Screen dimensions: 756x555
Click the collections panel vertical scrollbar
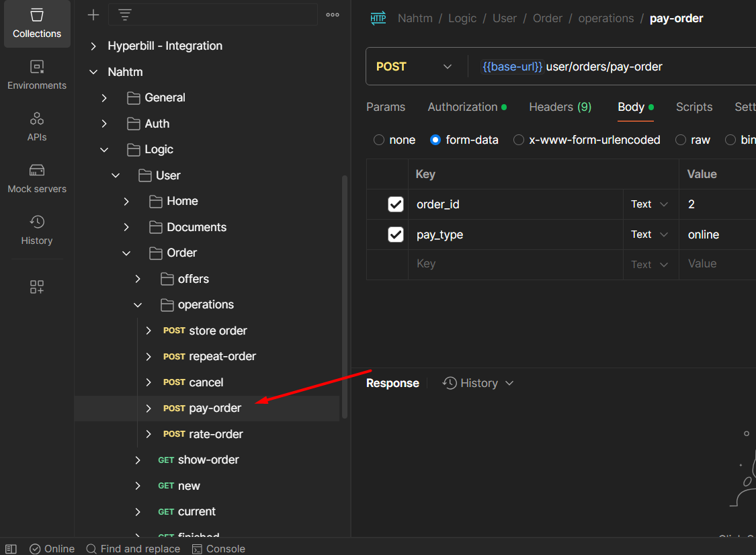click(x=344, y=297)
